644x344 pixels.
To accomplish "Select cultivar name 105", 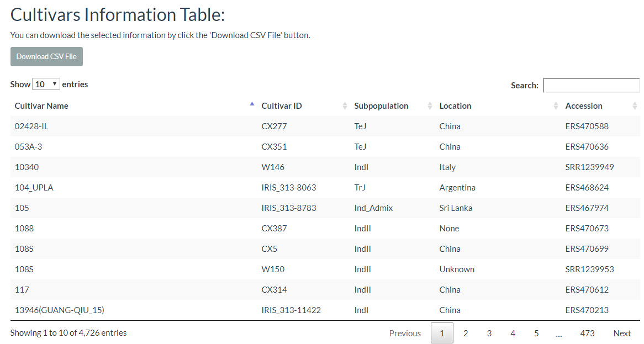I will tap(22, 208).
